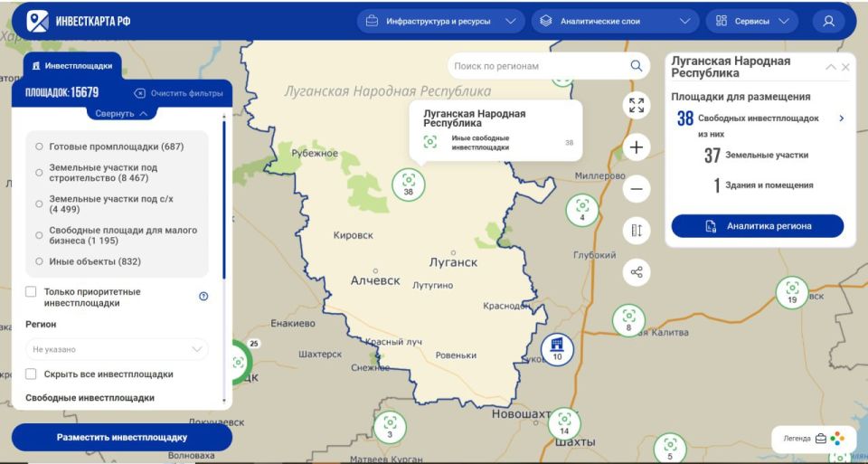Viewport: 868px width, 464px height.
Task: Zoom in with the plus button
Action: [x=637, y=147]
